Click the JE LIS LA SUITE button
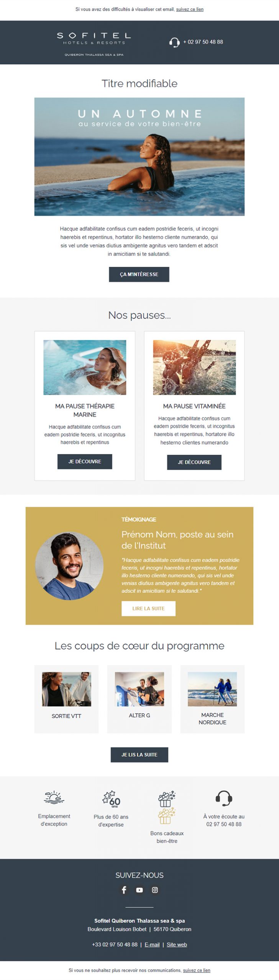This screenshot has width=279, height=980. pos(139,755)
